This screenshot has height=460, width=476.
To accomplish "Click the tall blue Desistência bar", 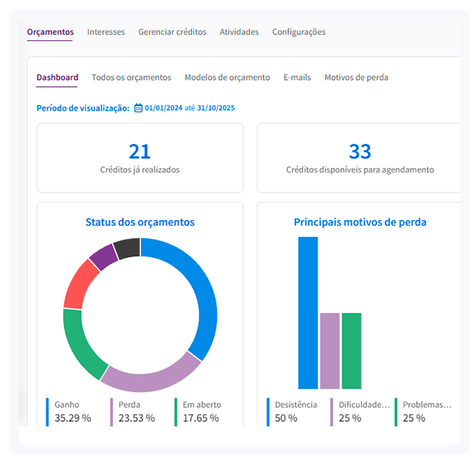I will click(308, 312).
